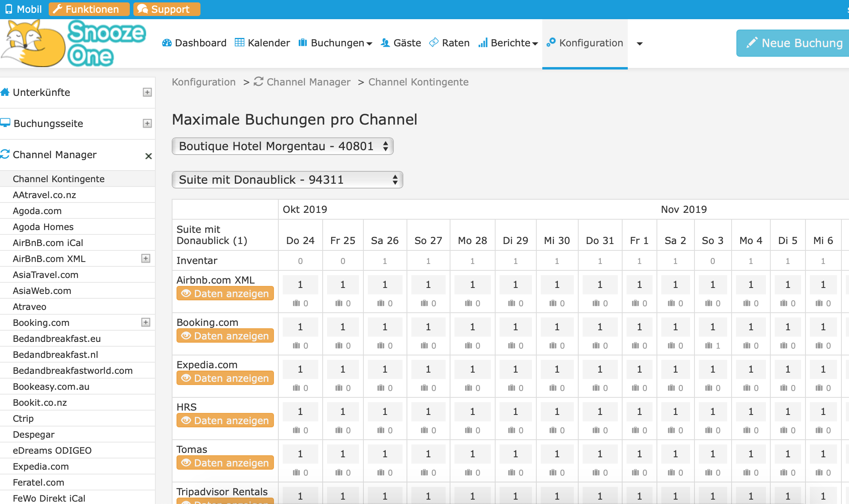
Task: Edit Expedia.com limit for Do 31
Action: pyautogui.click(x=600, y=369)
